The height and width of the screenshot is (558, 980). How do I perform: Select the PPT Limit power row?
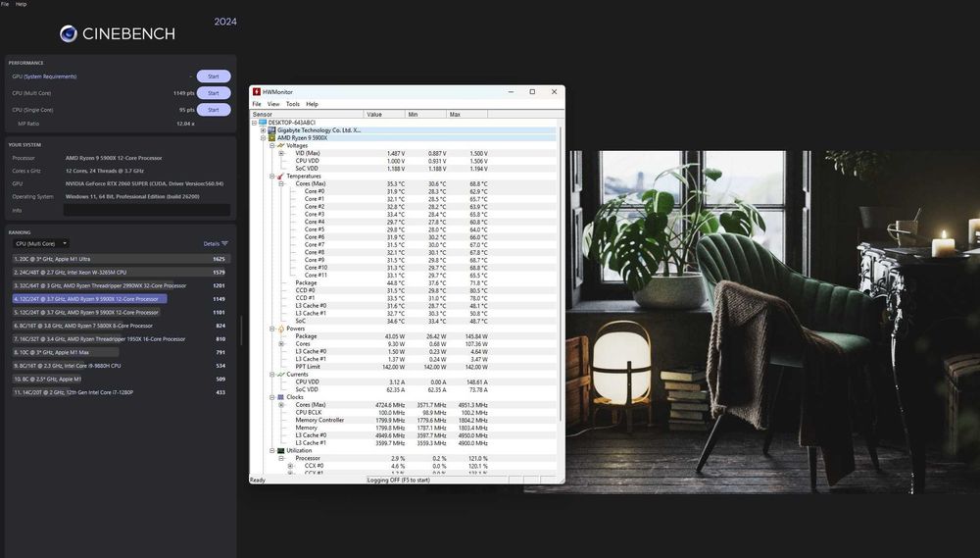(404, 367)
